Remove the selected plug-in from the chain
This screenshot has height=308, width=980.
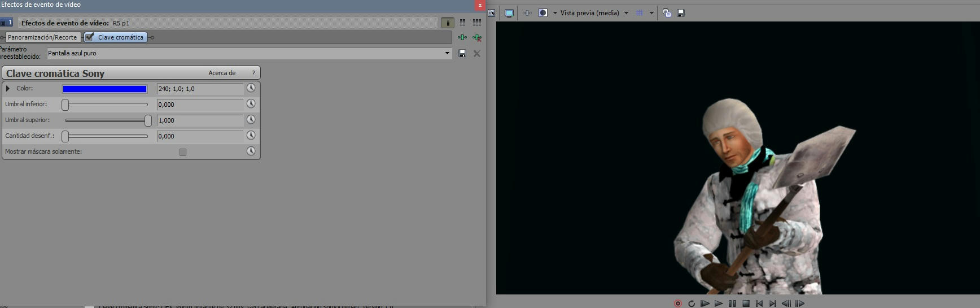point(477,37)
